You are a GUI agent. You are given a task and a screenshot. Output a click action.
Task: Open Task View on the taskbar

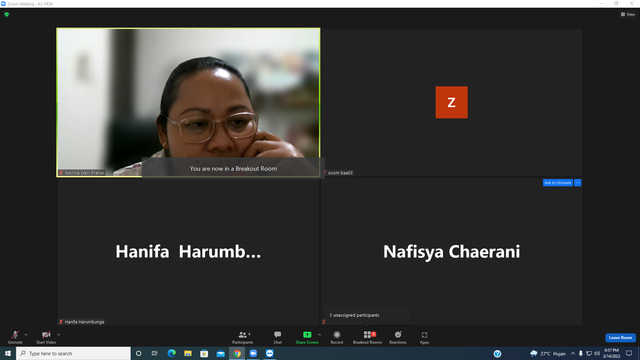point(154,353)
